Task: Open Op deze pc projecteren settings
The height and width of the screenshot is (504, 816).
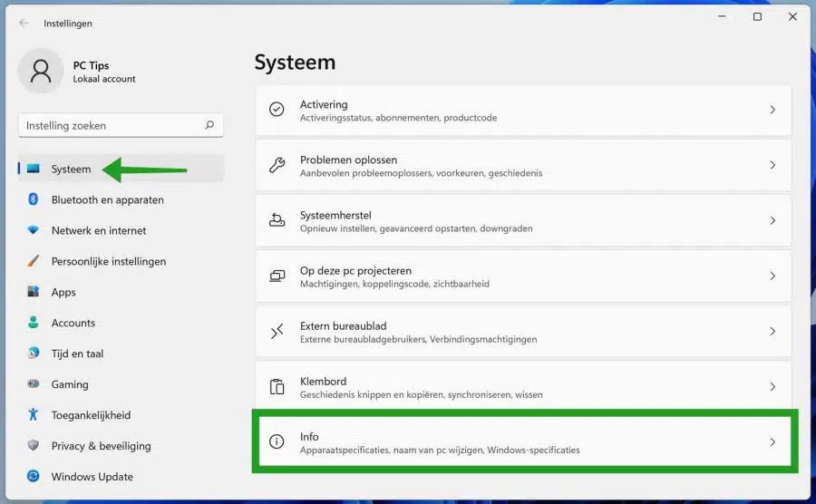Action: pyautogui.click(x=523, y=276)
